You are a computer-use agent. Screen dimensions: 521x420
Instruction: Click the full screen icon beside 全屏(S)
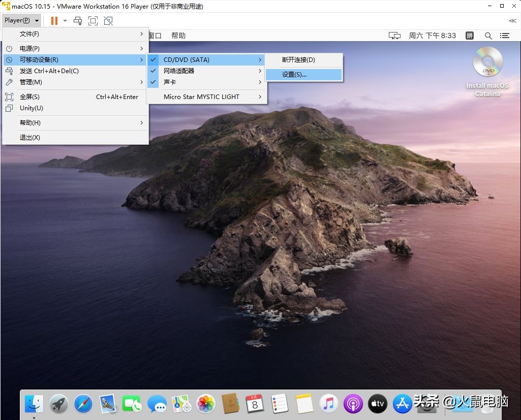(x=9, y=96)
